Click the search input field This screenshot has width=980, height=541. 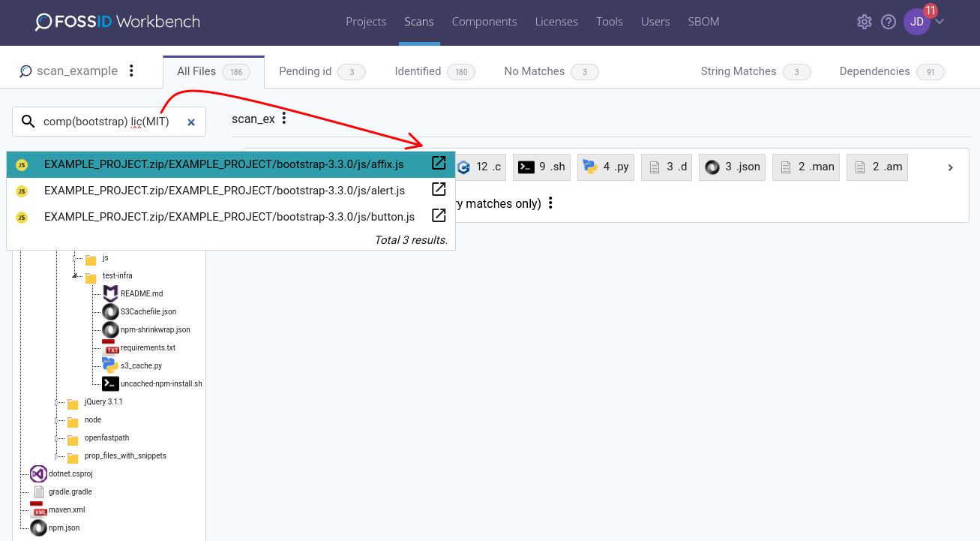coord(109,122)
